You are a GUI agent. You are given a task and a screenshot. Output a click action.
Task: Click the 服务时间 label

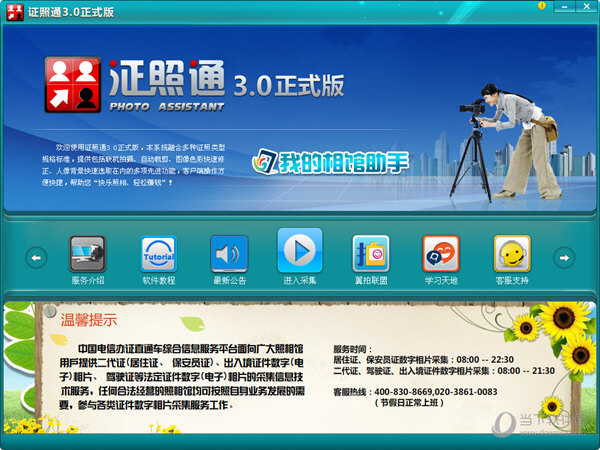click(x=352, y=349)
